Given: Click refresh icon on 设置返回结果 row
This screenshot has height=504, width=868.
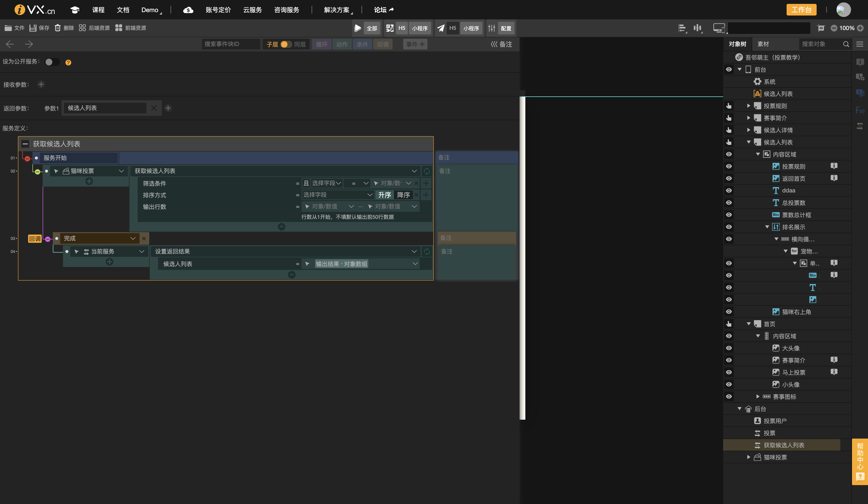Looking at the screenshot, I should point(427,252).
